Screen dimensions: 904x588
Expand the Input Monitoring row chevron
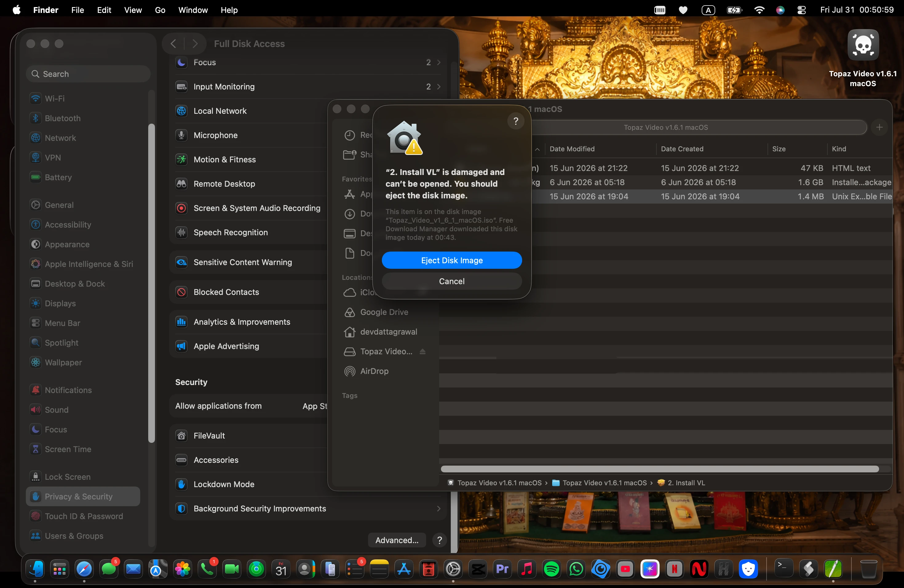[x=439, y=87]
